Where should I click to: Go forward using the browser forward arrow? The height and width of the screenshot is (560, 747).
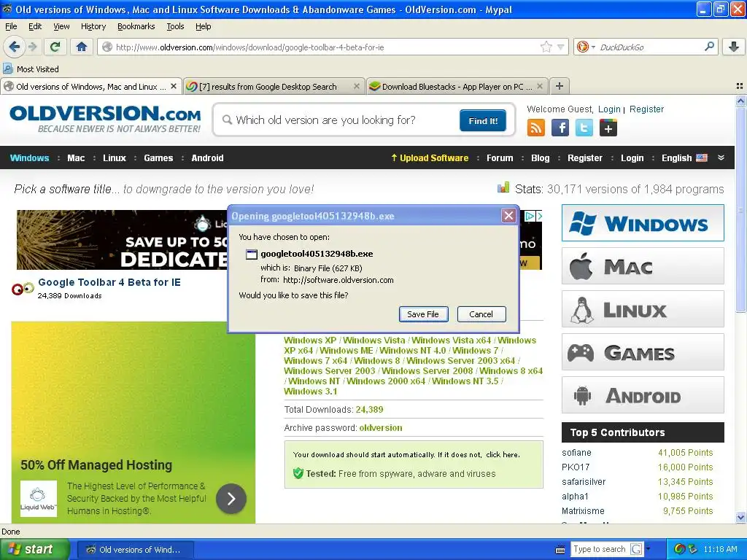click(32, 47)
